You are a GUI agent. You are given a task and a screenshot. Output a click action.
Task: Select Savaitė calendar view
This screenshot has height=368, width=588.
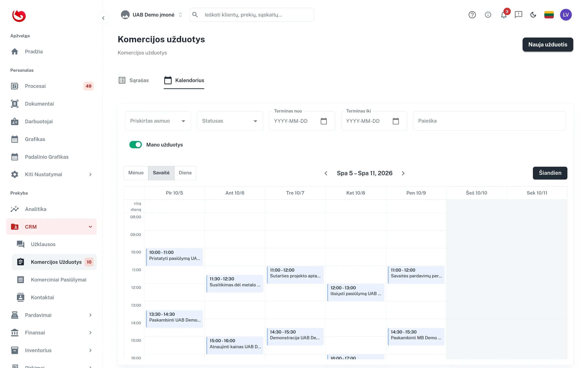click(161, 173)
